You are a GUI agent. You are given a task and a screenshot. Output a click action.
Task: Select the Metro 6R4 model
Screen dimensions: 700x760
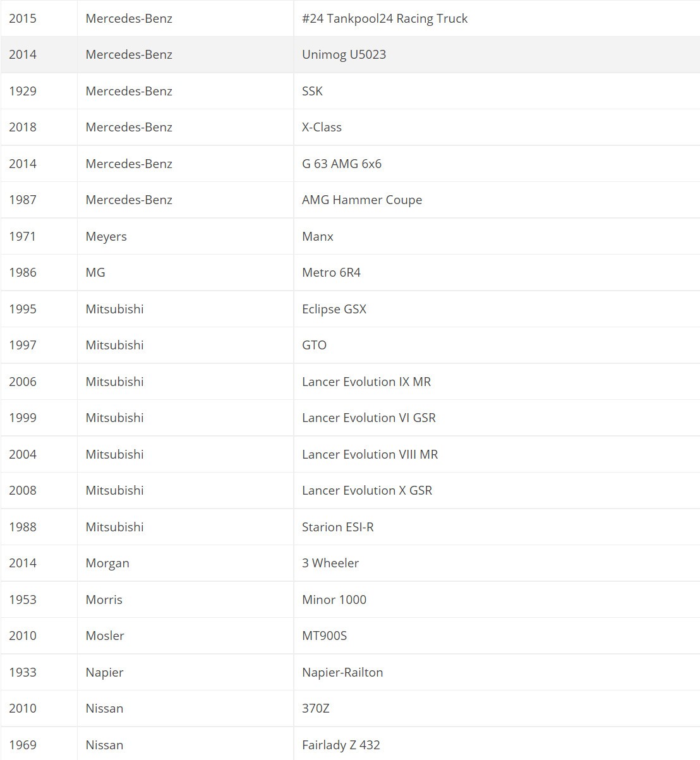[x=331, y=272]
